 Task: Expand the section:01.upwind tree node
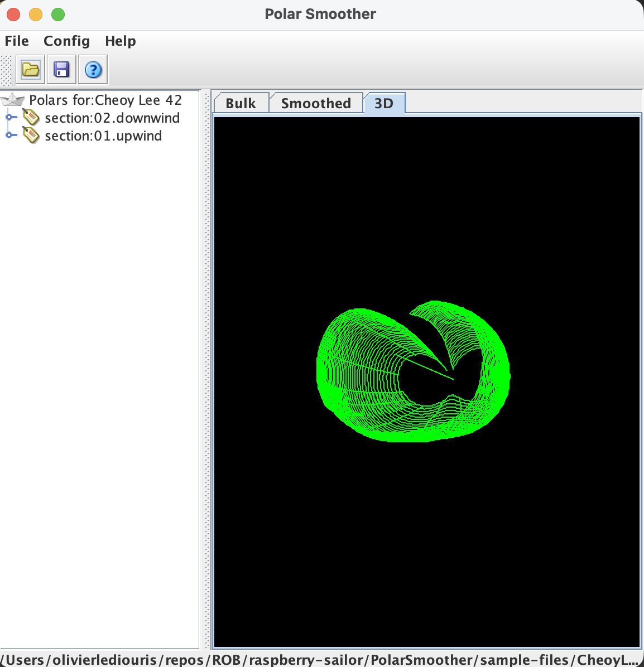9,136
